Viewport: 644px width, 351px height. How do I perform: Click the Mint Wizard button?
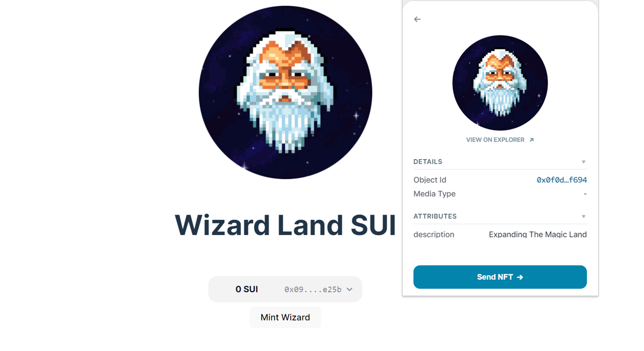click(x=285, y=318)
